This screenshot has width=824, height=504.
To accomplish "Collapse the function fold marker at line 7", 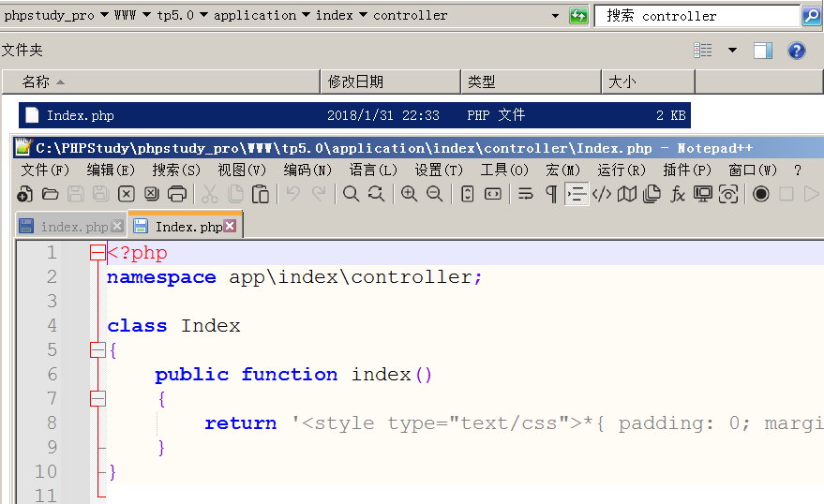I will [97, 398].
